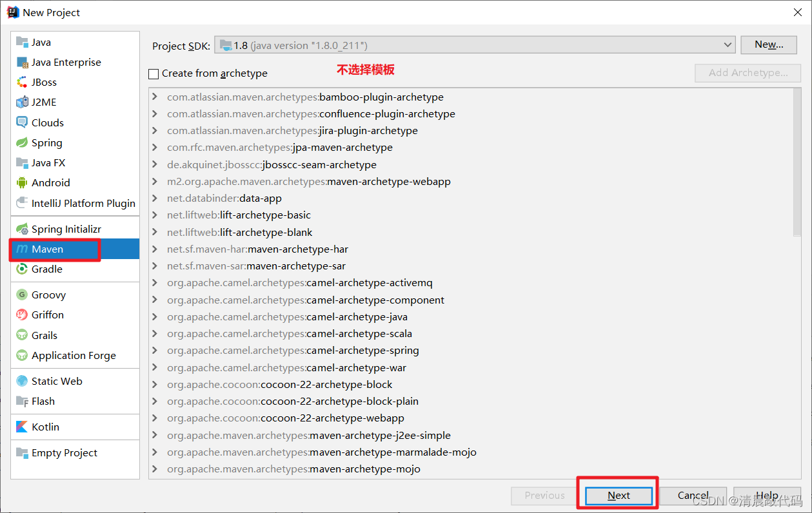Select the Gradle icon
Image resolution: width=812 pixels, height=513 pixels.
pos(22,269)
